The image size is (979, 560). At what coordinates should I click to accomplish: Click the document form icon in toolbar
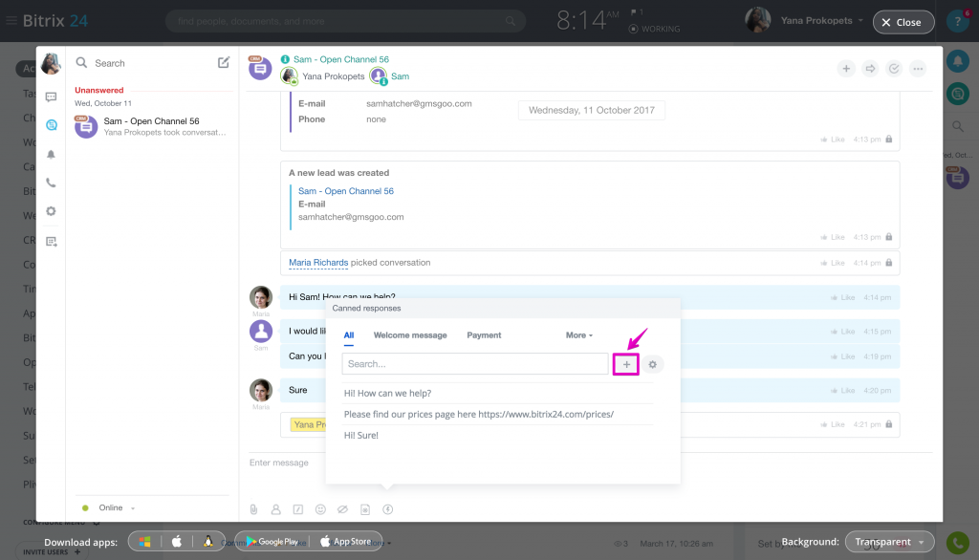pyautogui.click(x=365, y=509)
